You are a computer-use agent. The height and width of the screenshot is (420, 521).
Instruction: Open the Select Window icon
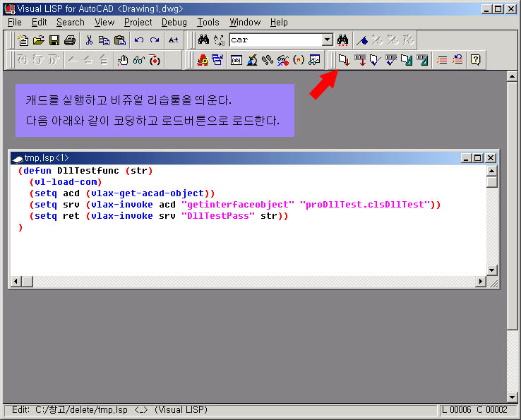click(217, 60)
